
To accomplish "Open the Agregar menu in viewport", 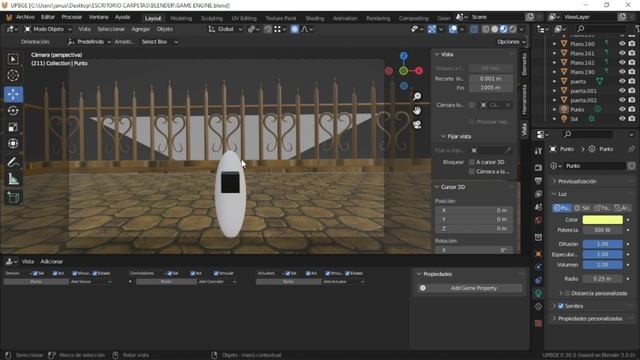I will 140,29.
